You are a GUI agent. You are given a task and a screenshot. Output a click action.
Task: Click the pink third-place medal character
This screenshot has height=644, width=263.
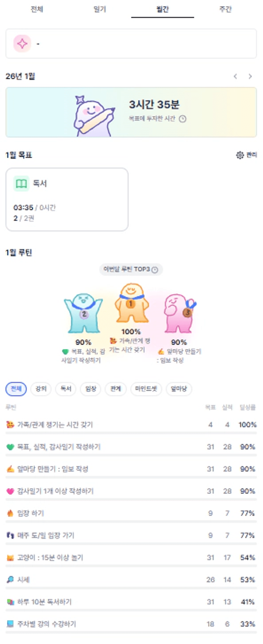[x=179, y=313]
